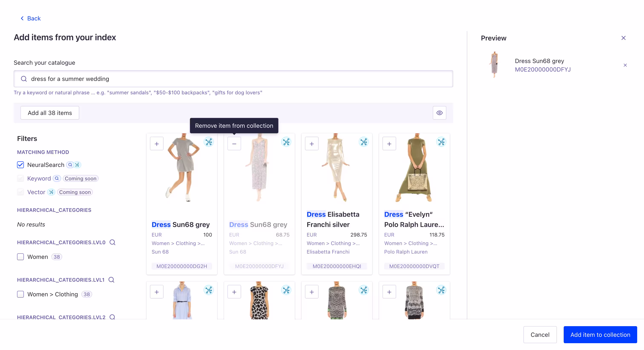The width and height of the screenshot is (644, 350).
Task: Click Add item to collection button
Action: (600, 335)
